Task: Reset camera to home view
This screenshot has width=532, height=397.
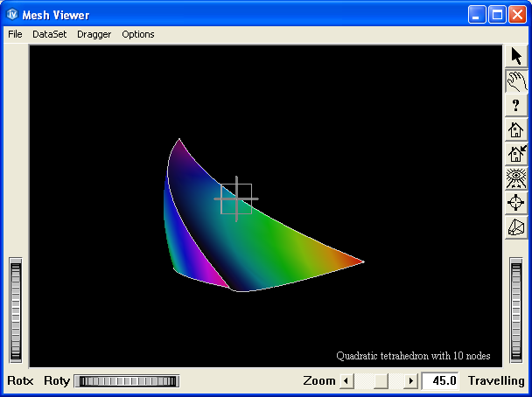Action: 516,130
